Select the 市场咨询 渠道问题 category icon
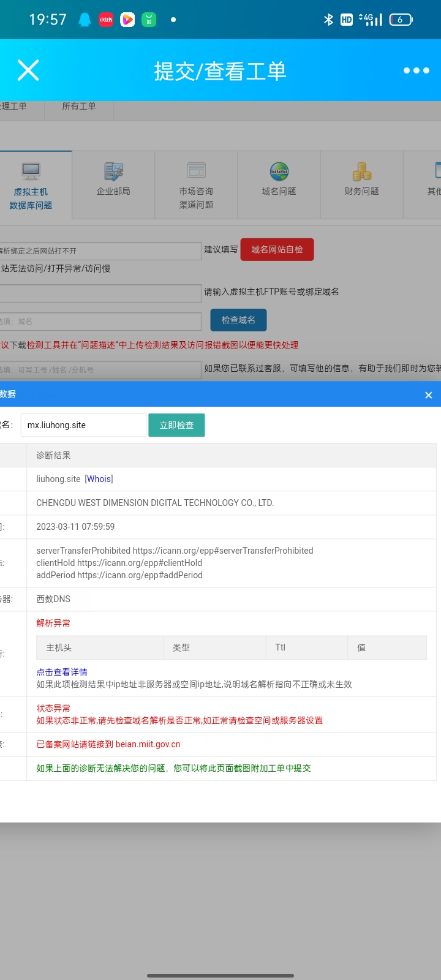The width and height of the screenshot is (441, 980). click(x=196, y=170)
